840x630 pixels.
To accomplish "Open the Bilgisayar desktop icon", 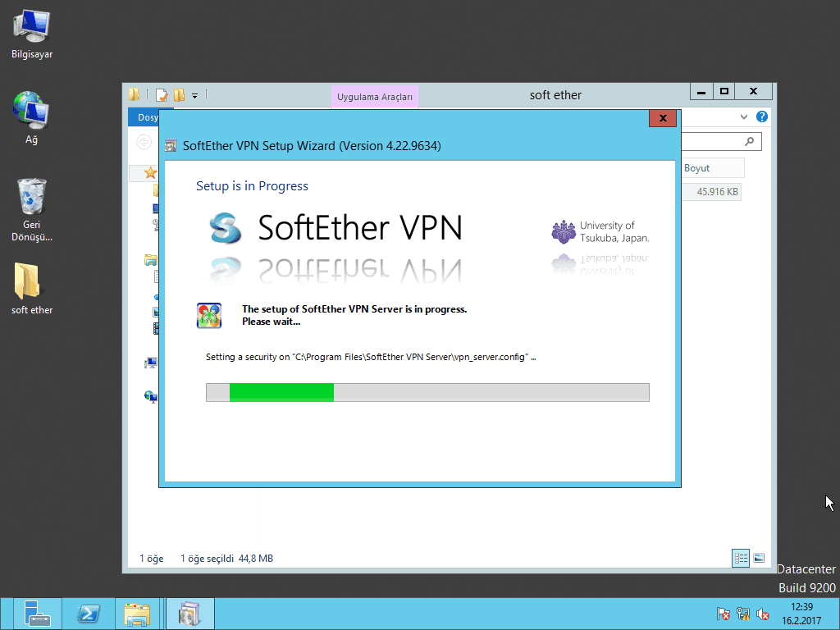I will [x=32, y=34].
